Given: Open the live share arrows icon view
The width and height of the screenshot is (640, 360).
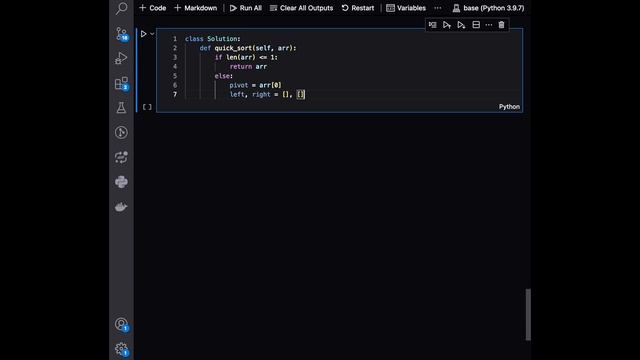Looking at the screenshot, I should [121, 157].
